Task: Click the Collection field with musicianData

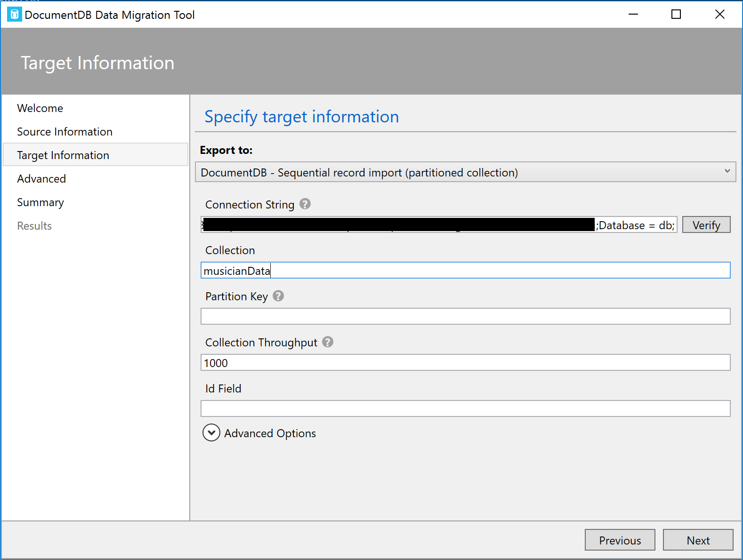Action: pos(465,271)
